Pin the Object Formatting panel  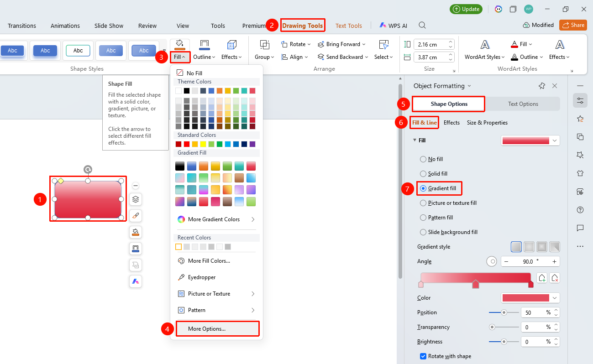[542, 86]
